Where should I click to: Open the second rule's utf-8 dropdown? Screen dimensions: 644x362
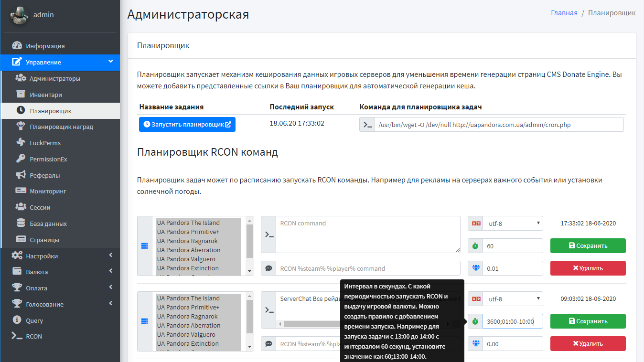coord(513,299)
